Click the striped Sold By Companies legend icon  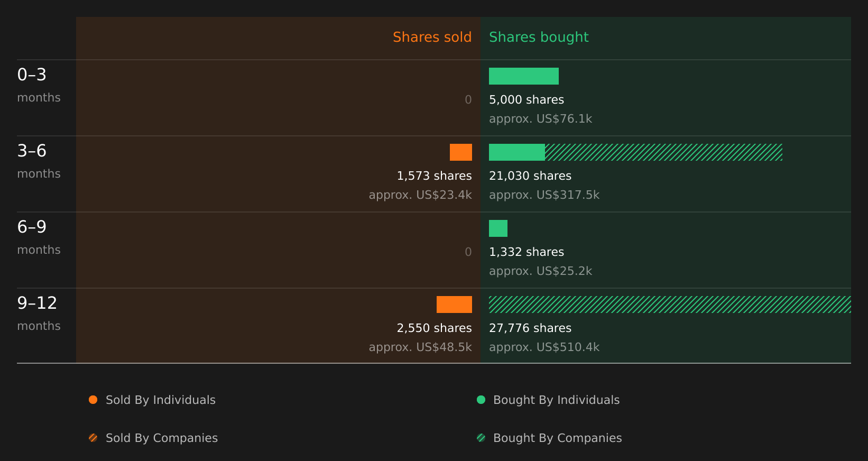93,438
